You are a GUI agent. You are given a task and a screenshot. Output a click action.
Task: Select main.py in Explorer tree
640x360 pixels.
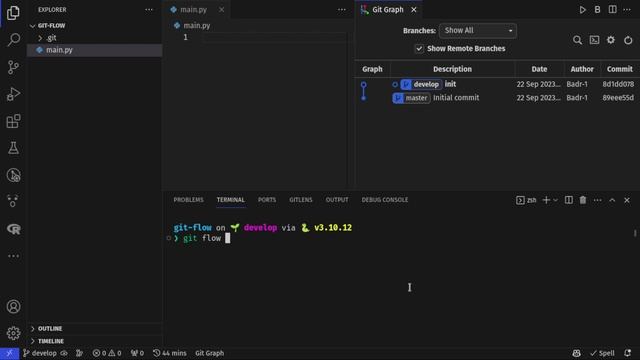[94, 50]
